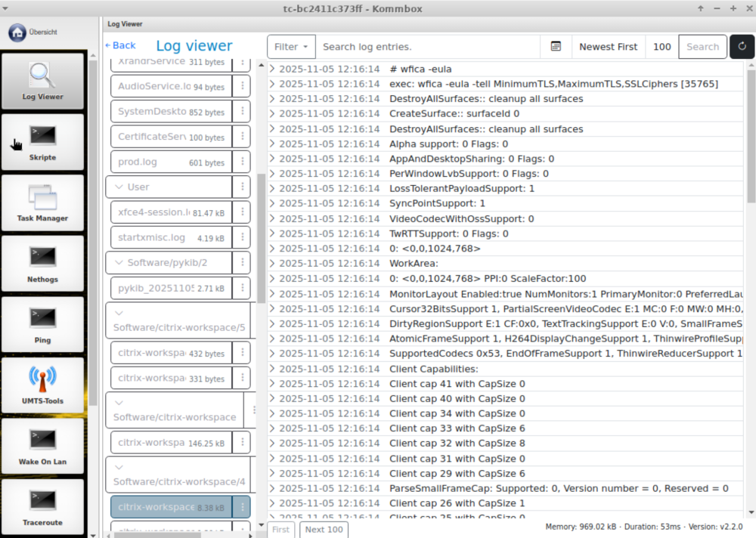Open the Traceroute tool

tap(42, 507)
